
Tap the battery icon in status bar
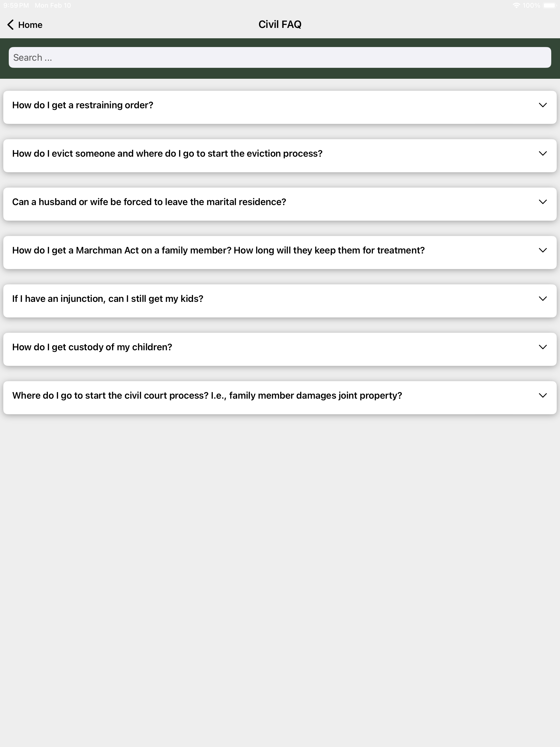(x=549, y=5)
